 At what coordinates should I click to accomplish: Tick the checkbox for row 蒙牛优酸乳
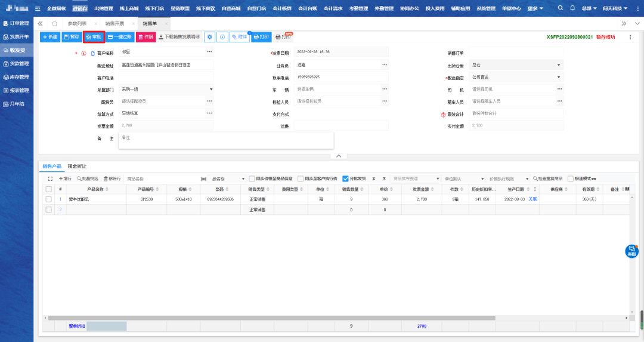[48, 199]
